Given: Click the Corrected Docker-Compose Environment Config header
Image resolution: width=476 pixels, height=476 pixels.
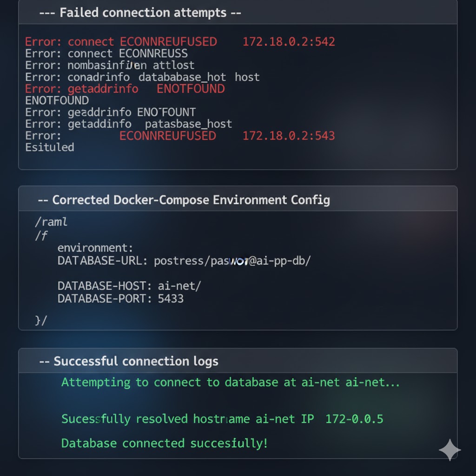Looking at the screenshot, I should [184, 200].
